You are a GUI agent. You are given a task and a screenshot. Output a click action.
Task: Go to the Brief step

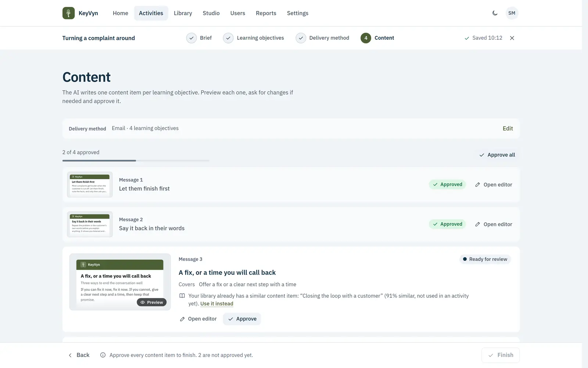point(199,38)
